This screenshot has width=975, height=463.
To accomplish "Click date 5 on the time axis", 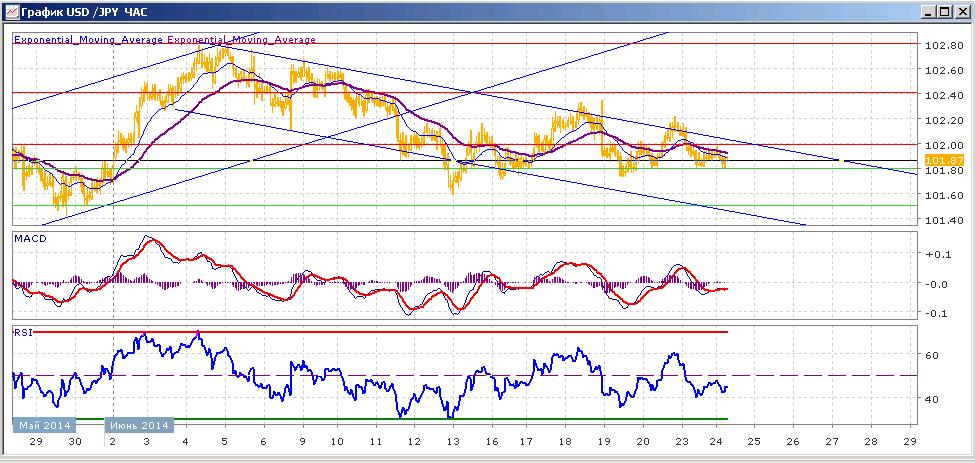I will pyautogui.click(x=225, y=441).
